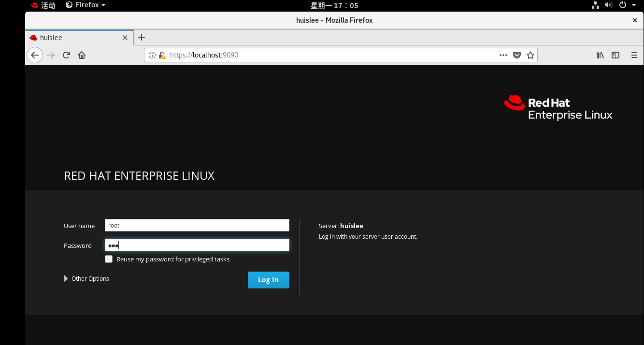
Task: Click the Server: huislee text
Action: (341, 226)
